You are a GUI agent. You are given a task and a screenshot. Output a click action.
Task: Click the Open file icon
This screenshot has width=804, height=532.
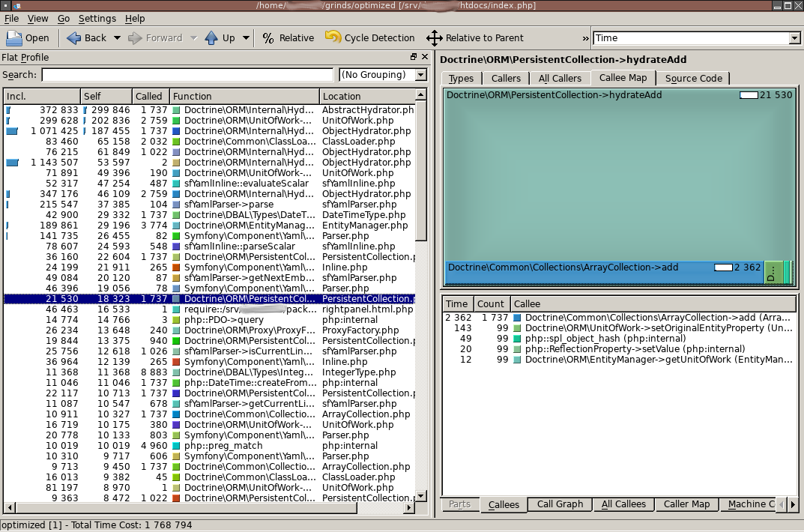point(13,38)
